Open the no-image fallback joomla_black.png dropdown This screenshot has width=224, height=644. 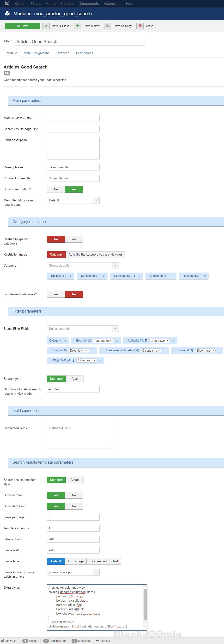coord(96,572)
